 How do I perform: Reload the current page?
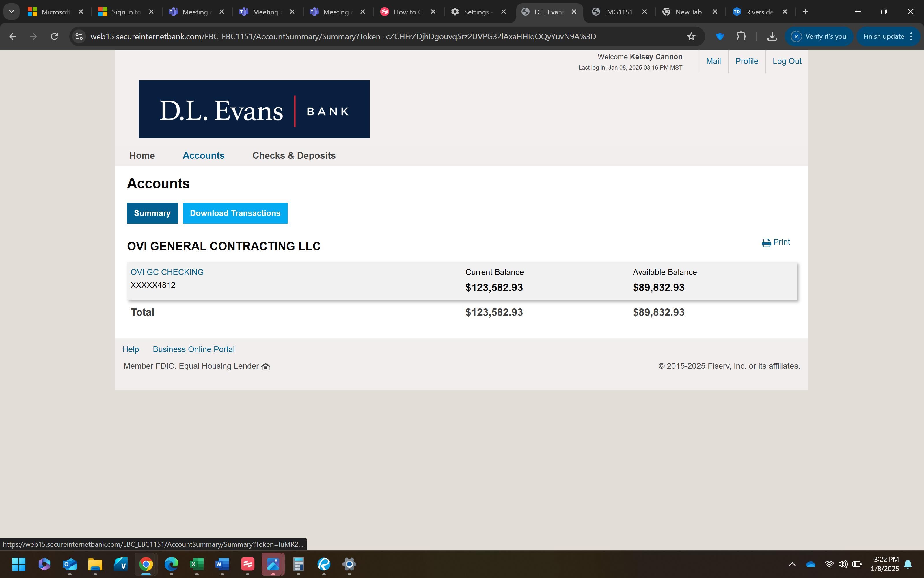point(54,36)
